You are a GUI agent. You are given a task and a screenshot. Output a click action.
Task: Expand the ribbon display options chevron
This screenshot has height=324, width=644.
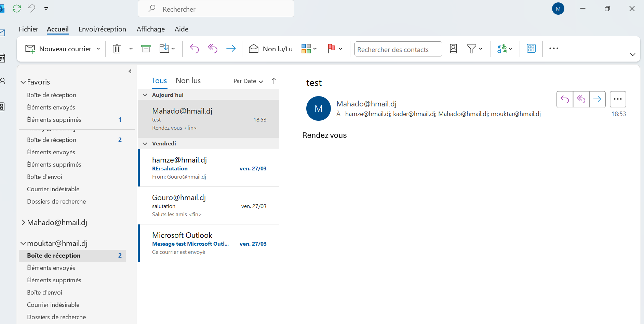pos(633,55)
